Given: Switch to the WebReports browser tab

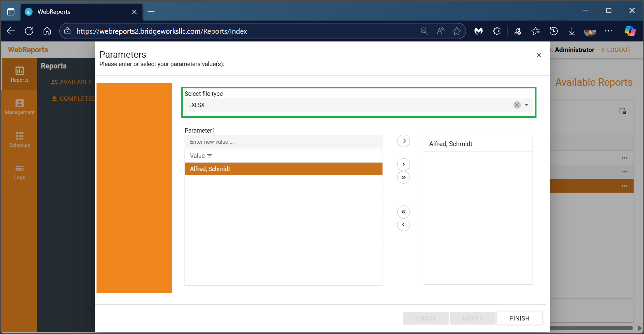Looking at the screenshot, I should tap(67, 11).
